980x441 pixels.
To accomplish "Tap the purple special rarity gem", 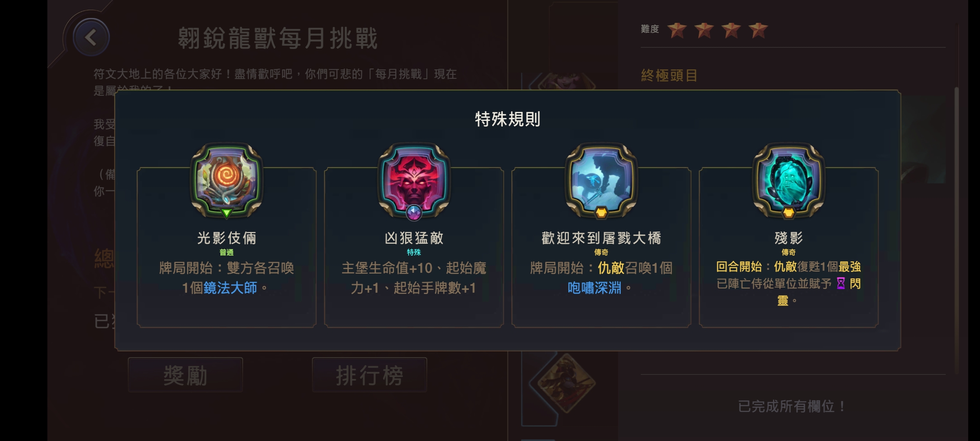I will (x=414, y=213).
